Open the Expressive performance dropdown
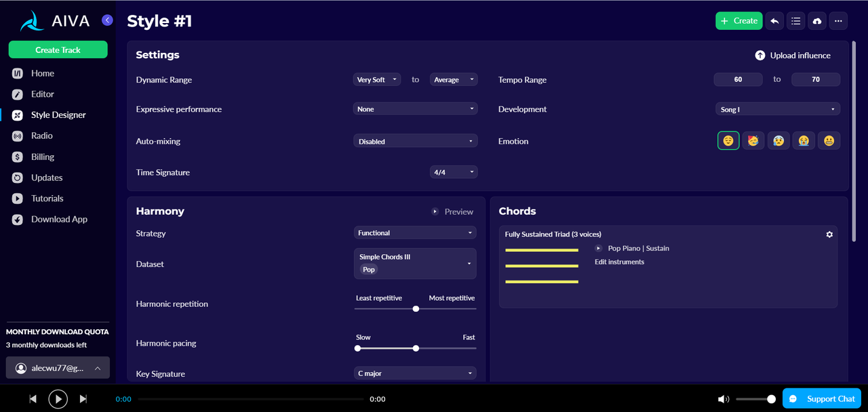Image resolution: width=868 pixels, height=412 pixels. pos(416,109)
